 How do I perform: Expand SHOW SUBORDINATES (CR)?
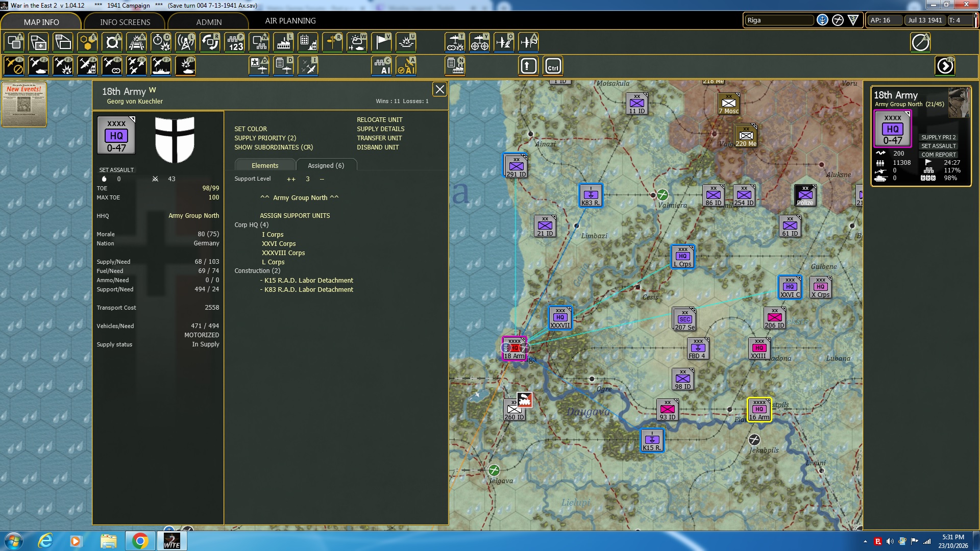pos(274,147)
